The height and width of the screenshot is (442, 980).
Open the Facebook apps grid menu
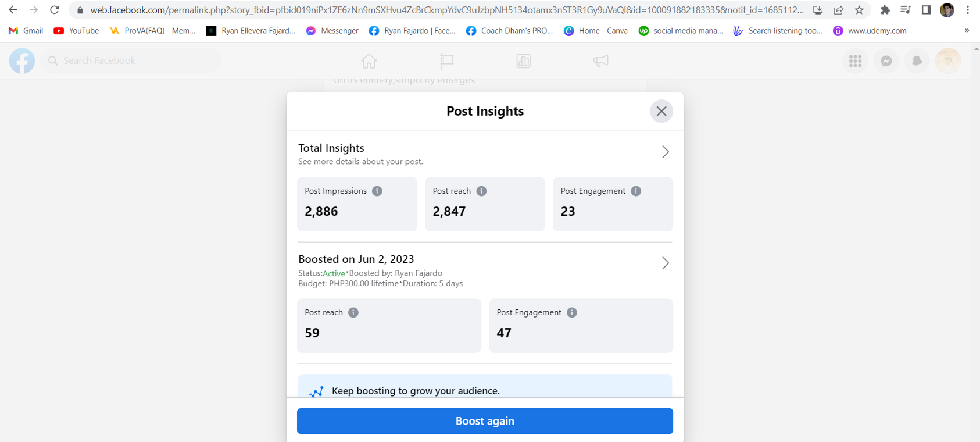click(855, 61)
